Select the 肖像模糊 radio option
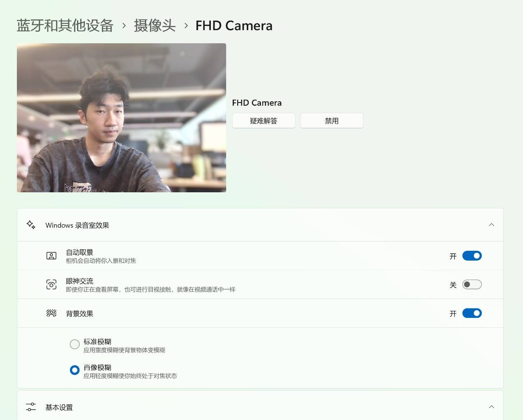 tap(75, 370)
